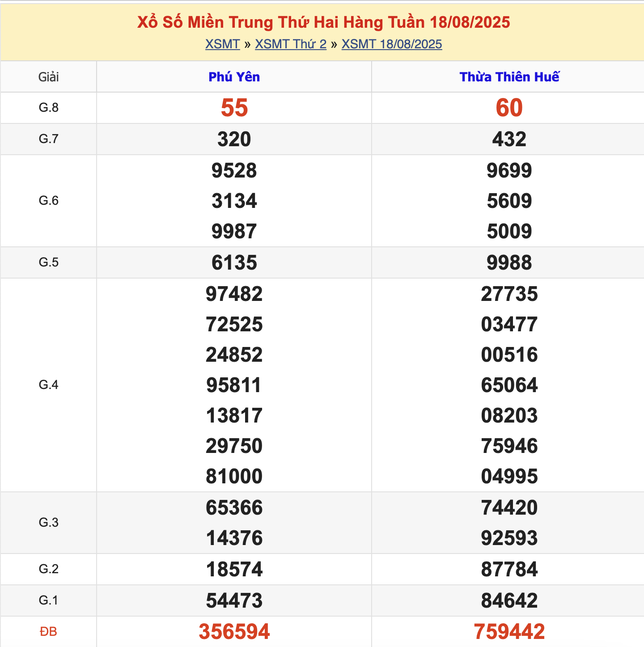Viewport: 644px width, 647px height.
Task: Click number 9528 in Phú Yên
Action: pyautogui.click(x=234, y=170)
